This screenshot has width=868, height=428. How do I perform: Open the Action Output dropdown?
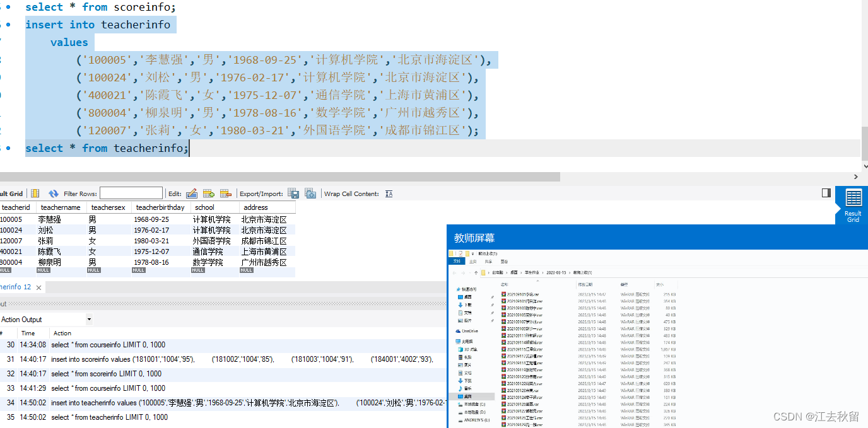click(x=88, y=319)
